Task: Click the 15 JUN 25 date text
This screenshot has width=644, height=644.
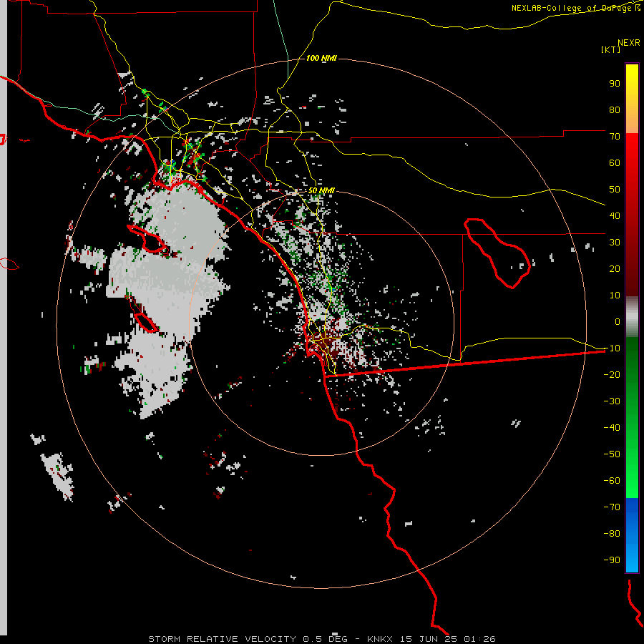Action: pyautogui.click(x=429, y=639)
